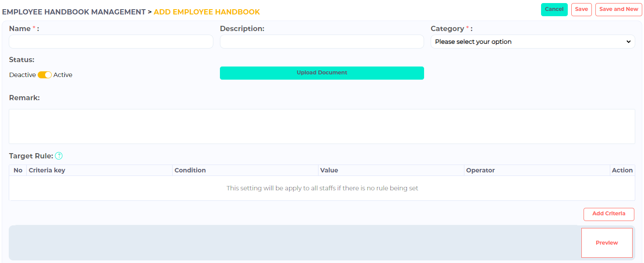Click the Criteria key column header
Image resolution: width=644 pixels, height=263 pixels.
point(47,170)
